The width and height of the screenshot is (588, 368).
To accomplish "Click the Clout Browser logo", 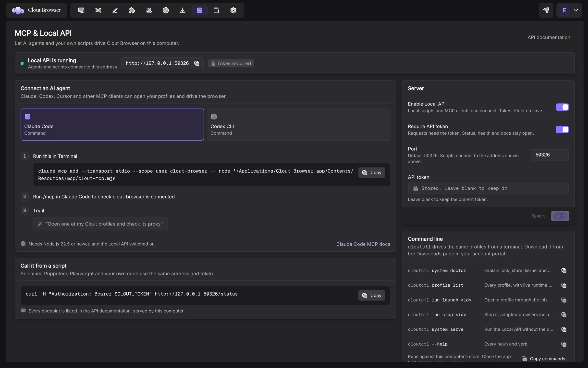I will tap(37, 10).
